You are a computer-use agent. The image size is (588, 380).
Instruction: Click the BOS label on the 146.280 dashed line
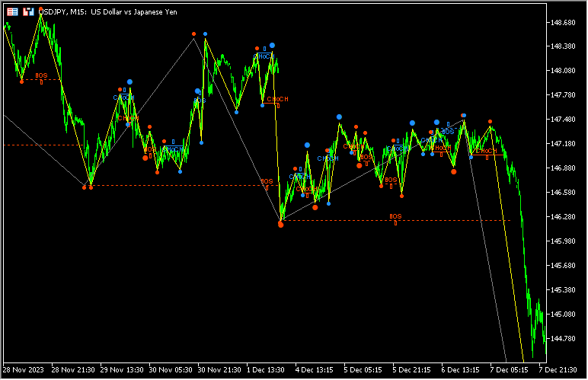pyautogui.click(x=395, y=217)
